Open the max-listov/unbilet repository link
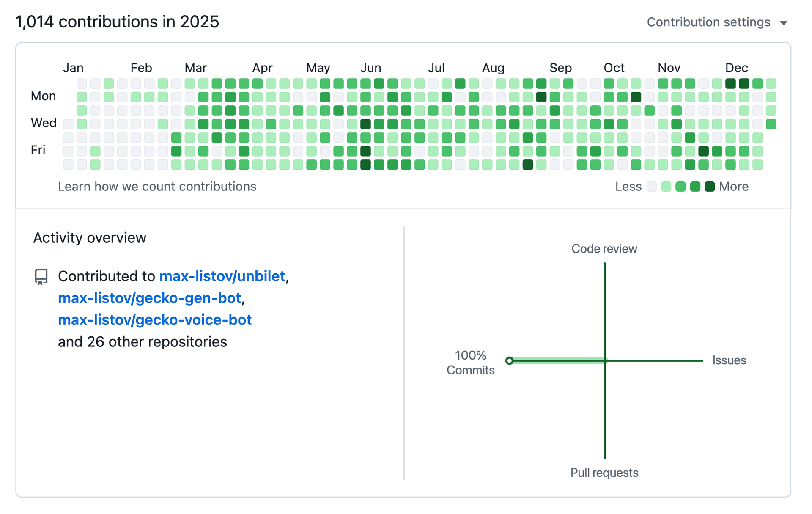Viewport: 812px width, 514px height. (223, 276)
